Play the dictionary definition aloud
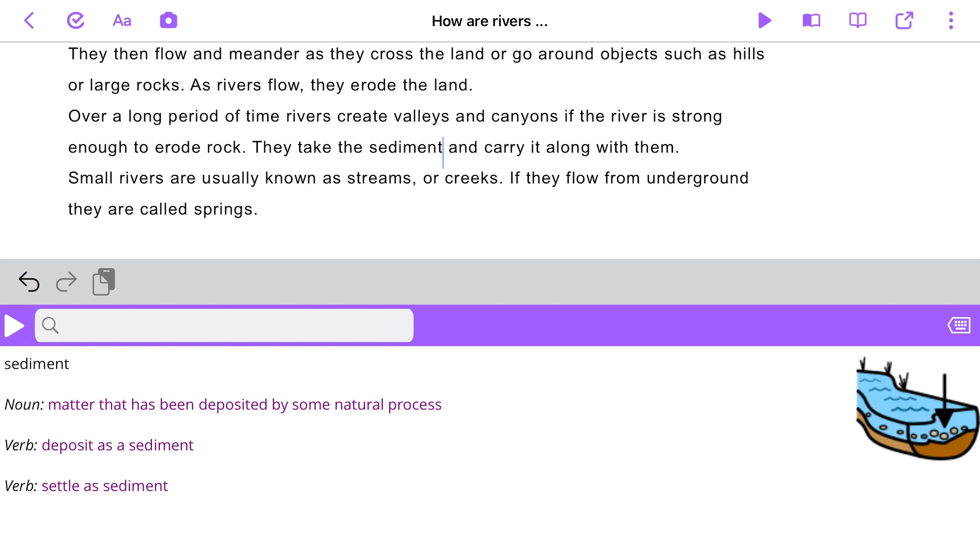980x540 pixels. click(14, 325)
